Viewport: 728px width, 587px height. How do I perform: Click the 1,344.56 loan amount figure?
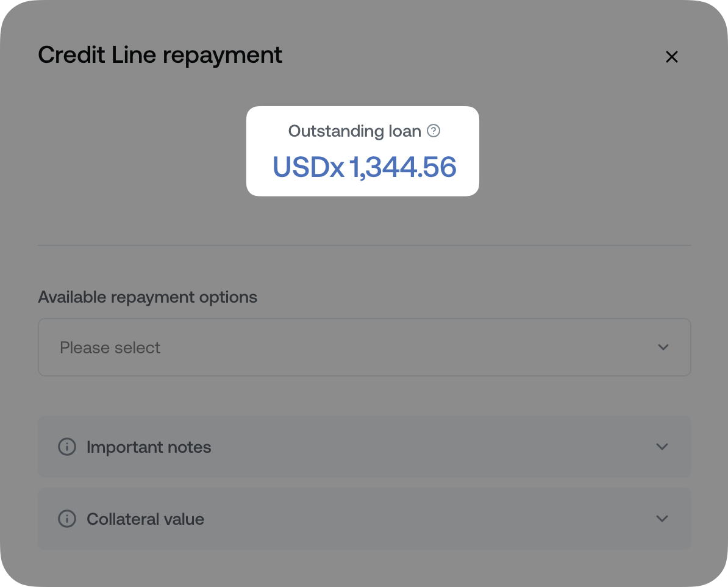tap(402, 167)
